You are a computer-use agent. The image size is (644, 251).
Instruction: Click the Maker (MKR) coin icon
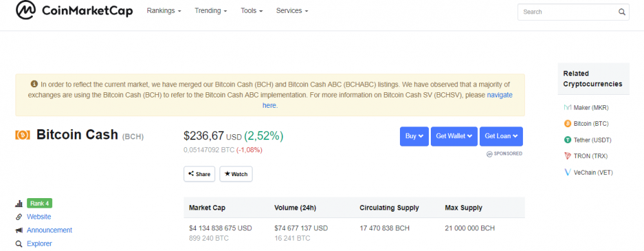click(x=567, y=108)
